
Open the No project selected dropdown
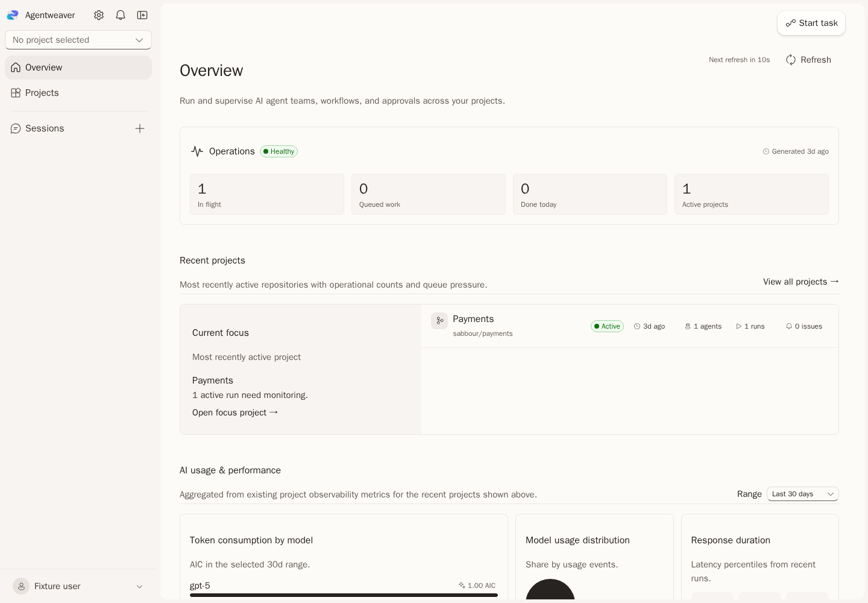78,40
